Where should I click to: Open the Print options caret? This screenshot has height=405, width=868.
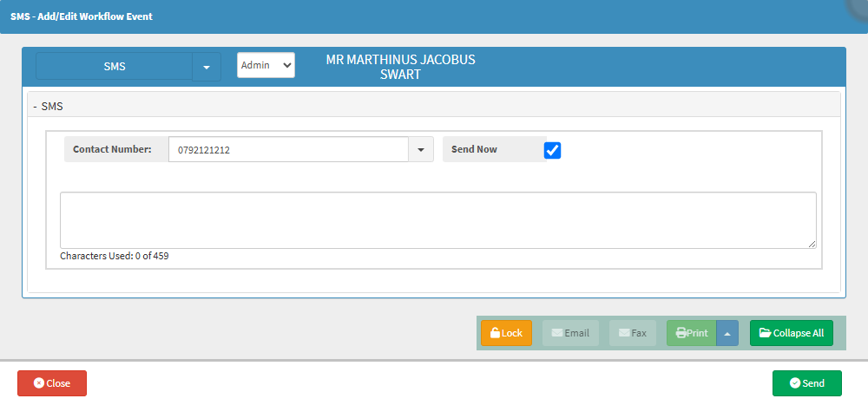pos(727,333)
